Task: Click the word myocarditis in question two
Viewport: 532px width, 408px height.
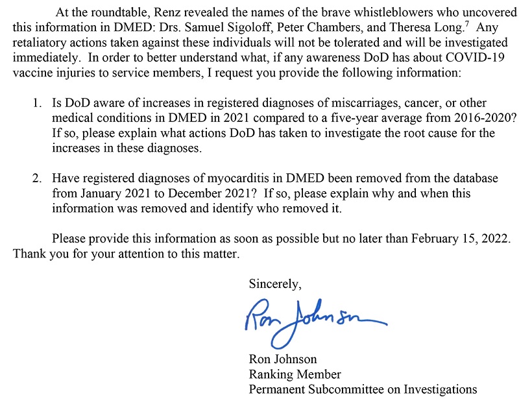Action: (245, 178)
